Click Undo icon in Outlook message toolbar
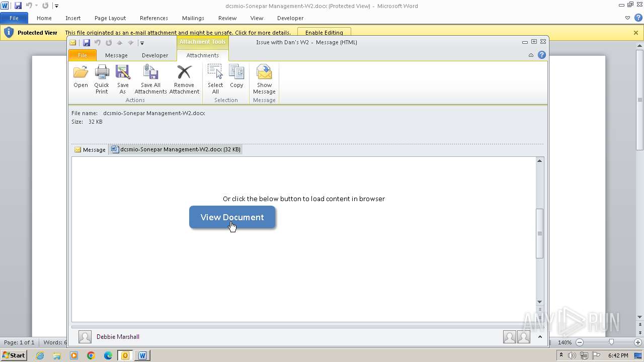 coord(98,43)
